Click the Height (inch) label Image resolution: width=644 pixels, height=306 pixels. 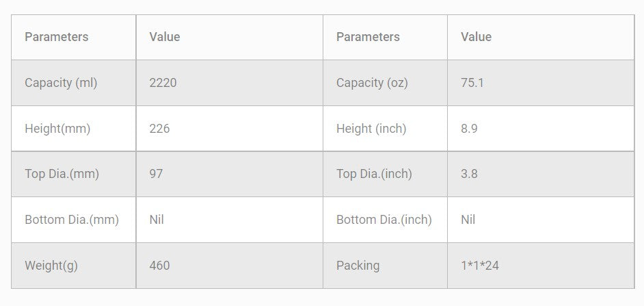pyautogui.click(x=371, y=129)
